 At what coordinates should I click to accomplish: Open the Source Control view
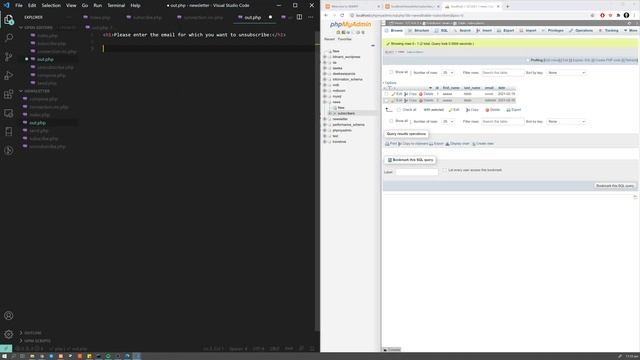coord(9,57)
